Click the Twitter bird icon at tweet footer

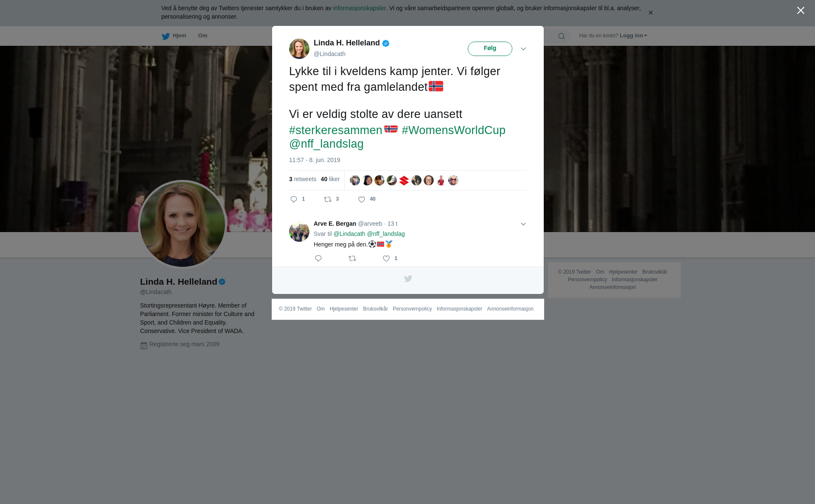[x=408, y=279]
